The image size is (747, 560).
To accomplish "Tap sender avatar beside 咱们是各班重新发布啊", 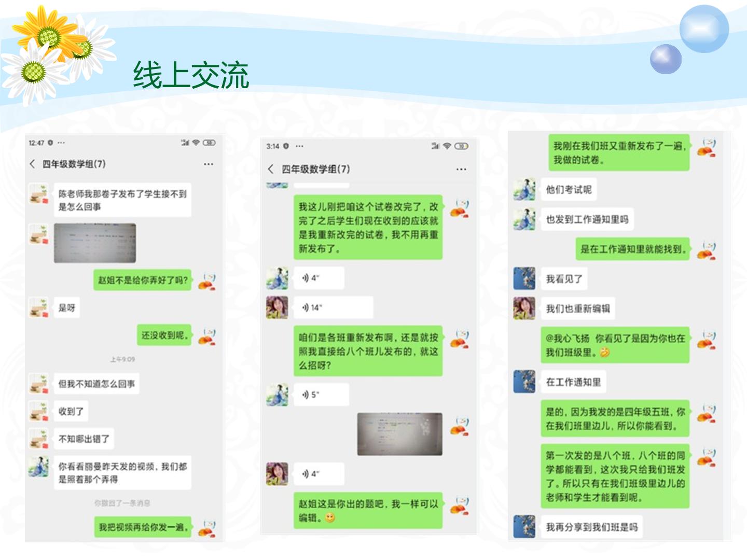I will (460, 339).
